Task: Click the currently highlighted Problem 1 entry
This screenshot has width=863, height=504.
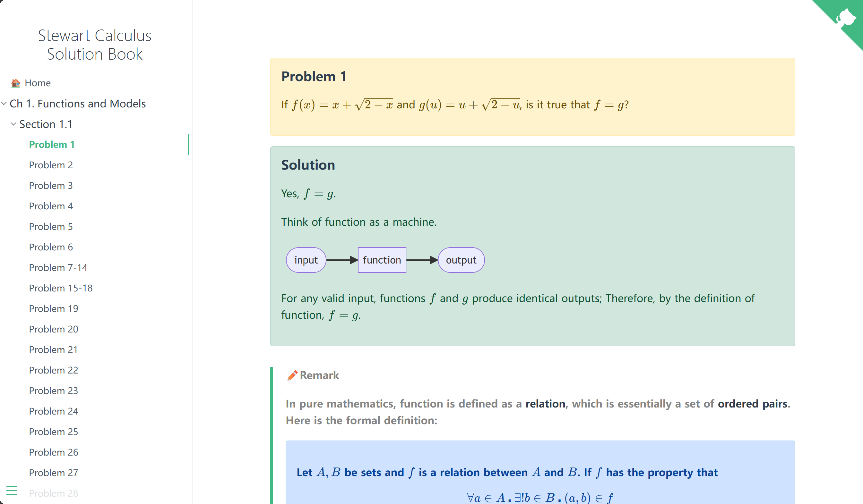Action: pyautogui.click(x=52, y=144)
